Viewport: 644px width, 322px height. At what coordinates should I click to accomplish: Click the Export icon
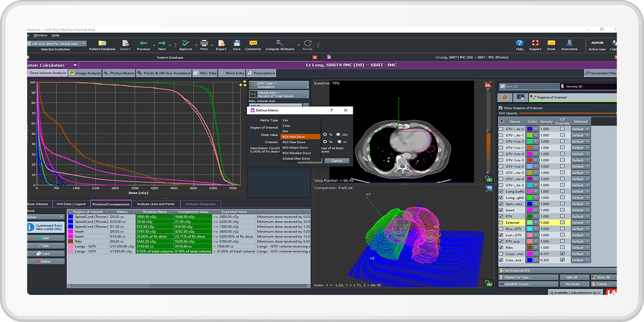(x=221, y=44)
